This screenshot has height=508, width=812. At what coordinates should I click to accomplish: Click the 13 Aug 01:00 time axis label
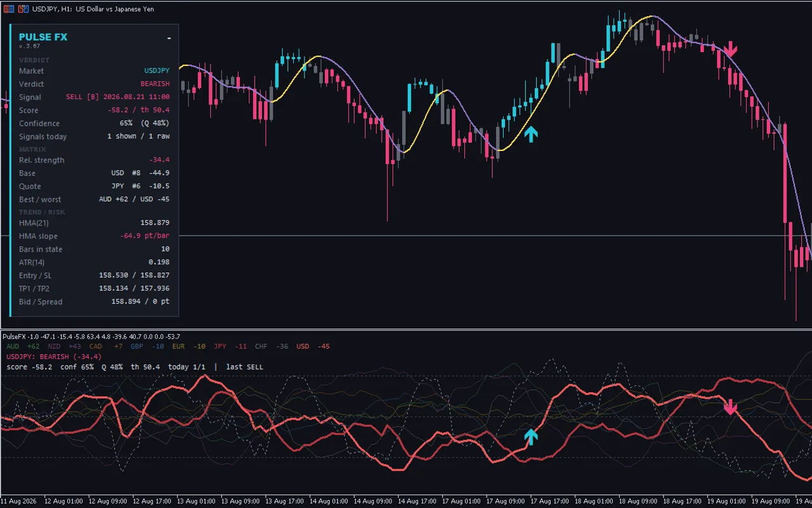pos(195,502)
